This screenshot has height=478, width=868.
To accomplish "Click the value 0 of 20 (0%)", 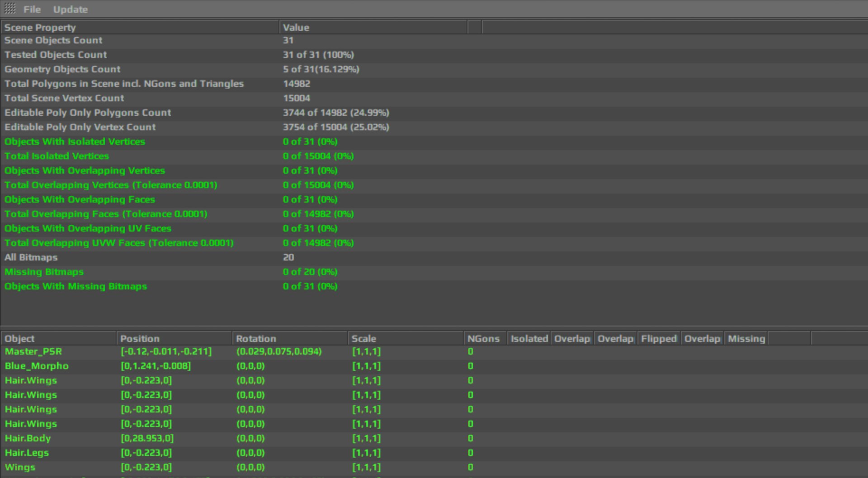I will click(x=310, y=272).
